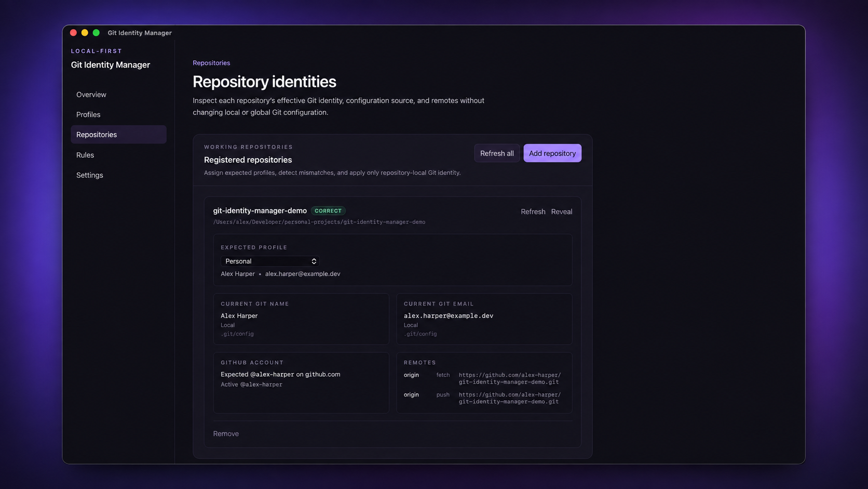868x489 pixels.
Task: Click the green fullscreen window button
Action: pos(96,33)
